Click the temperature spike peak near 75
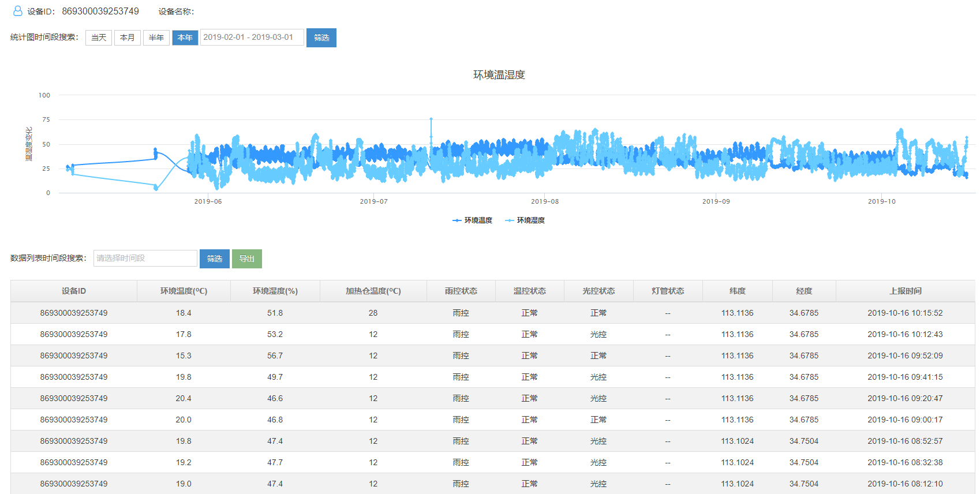Screen dimensions: 980x494 tap(431, 119)
